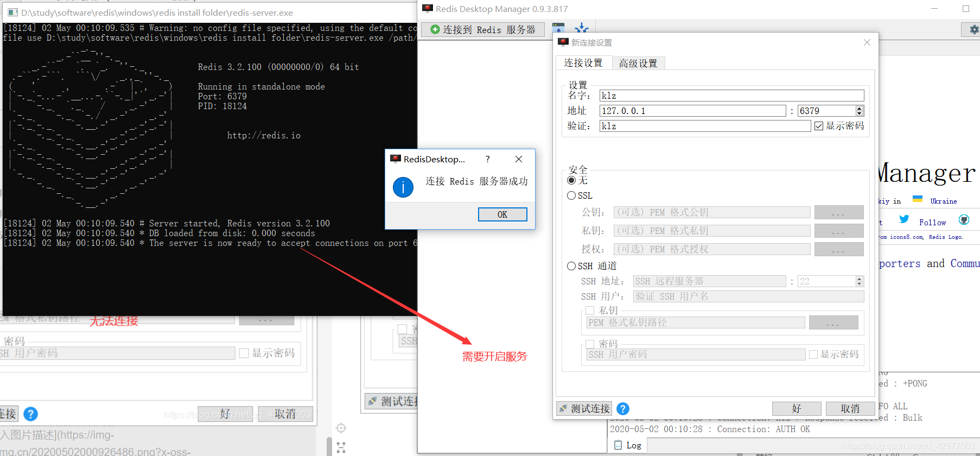This screenshot has height=456, width=980.
Task: Browse for the 公钥 file with the ... button
Action: click(x=839, y=212)
